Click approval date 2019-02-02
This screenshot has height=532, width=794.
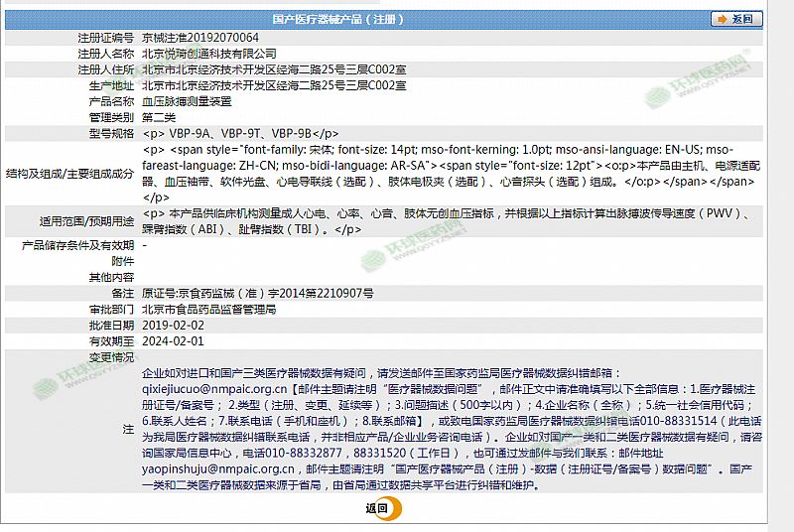[173, 326]
